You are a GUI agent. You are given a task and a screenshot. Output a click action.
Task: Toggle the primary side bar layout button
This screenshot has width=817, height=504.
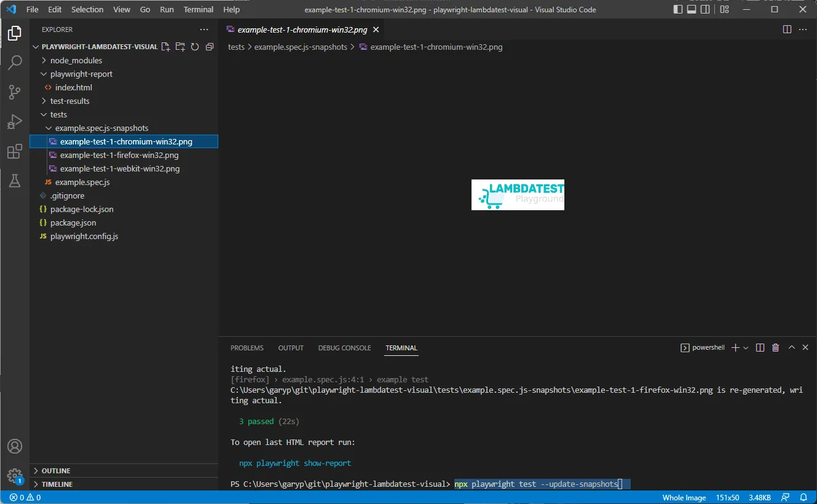pos(678,9)
